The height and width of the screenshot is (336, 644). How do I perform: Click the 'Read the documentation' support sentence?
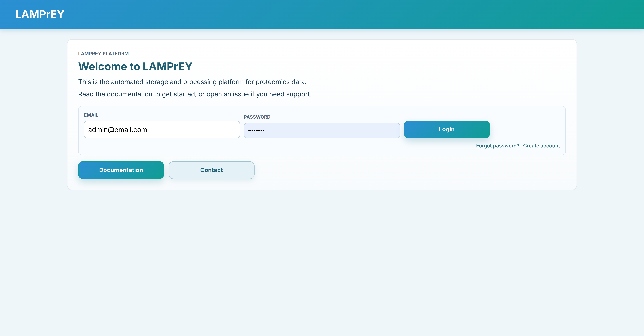(x=195, y=94)
